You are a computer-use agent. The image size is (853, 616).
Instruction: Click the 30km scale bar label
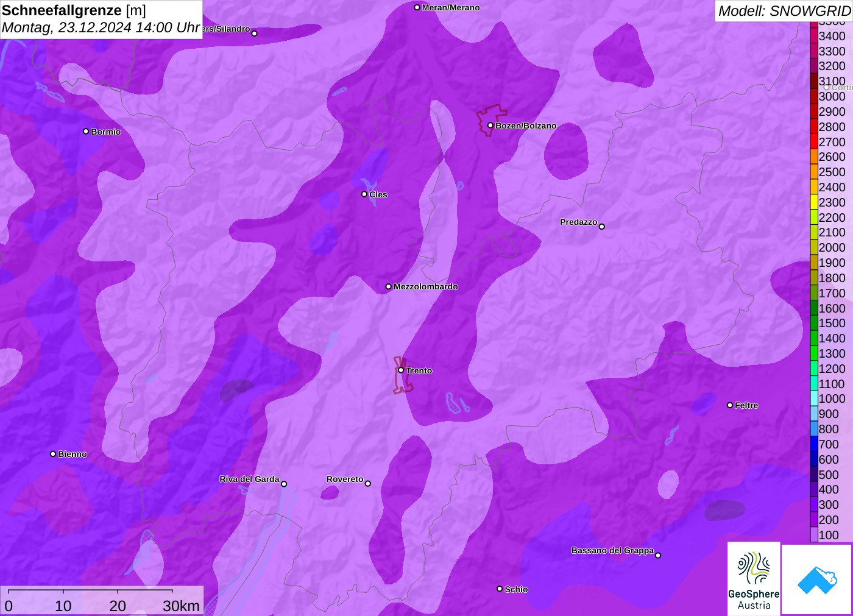[181, 606]
